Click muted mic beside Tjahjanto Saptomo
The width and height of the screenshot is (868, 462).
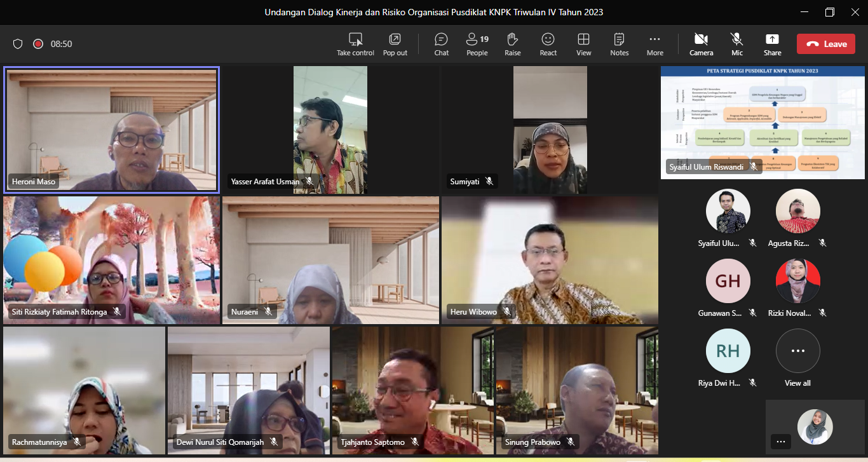tap(415, 442)
